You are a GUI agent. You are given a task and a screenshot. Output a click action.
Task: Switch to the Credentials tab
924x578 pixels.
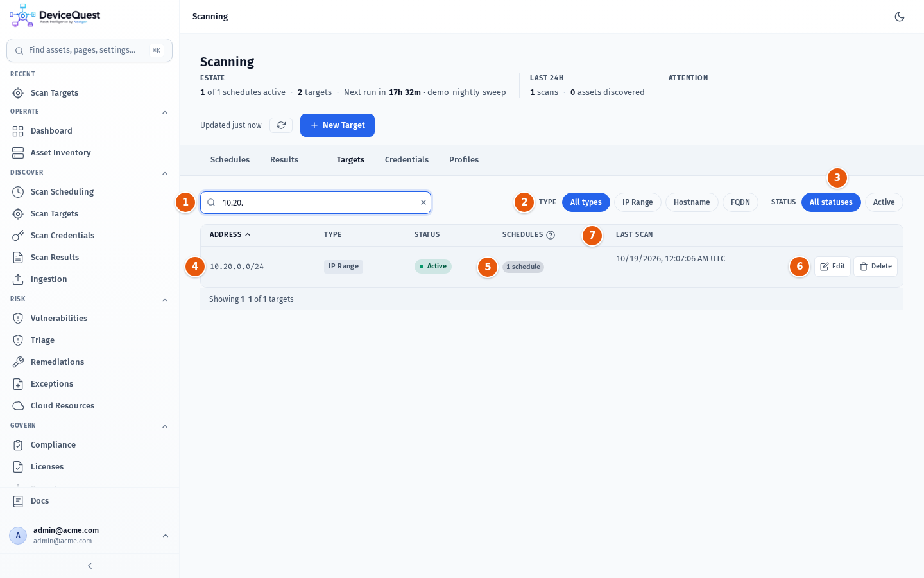coord(407,160)
